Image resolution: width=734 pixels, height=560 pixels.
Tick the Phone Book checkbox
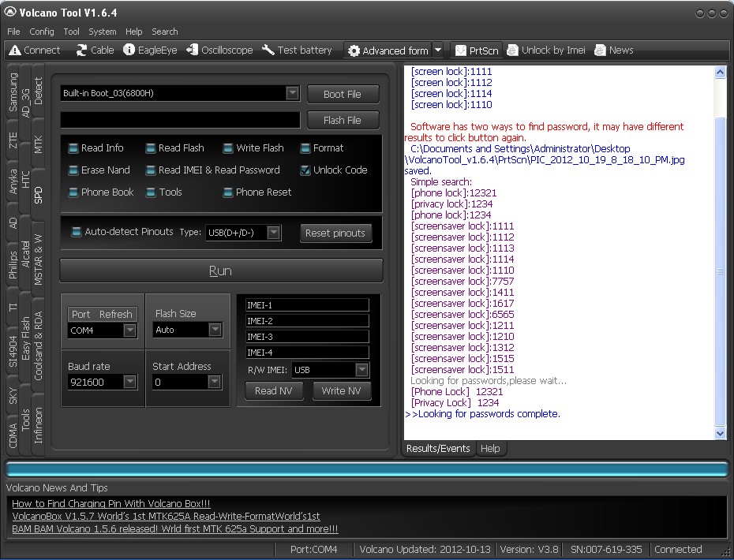pos(73,192)
